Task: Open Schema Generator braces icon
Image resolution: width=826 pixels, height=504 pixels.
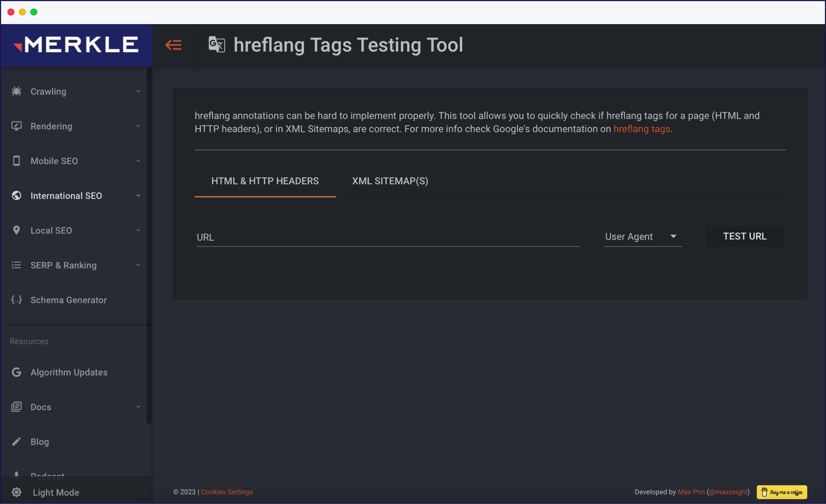Action: click(16, 300)
